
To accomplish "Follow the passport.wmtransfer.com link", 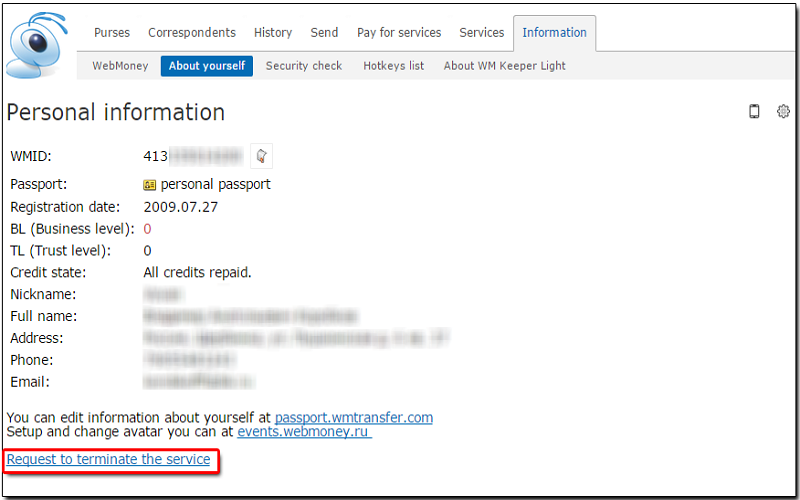I will pos(354,417).
